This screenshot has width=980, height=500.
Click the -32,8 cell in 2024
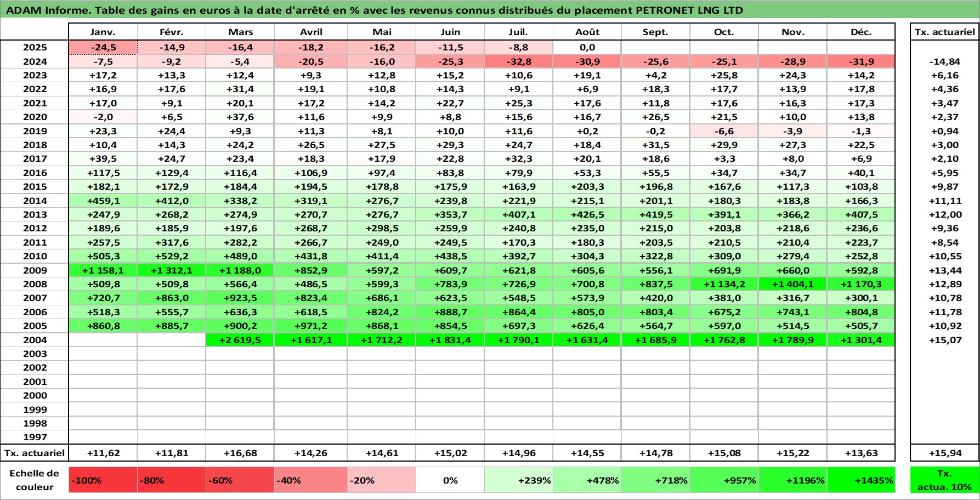pos(518,61)
